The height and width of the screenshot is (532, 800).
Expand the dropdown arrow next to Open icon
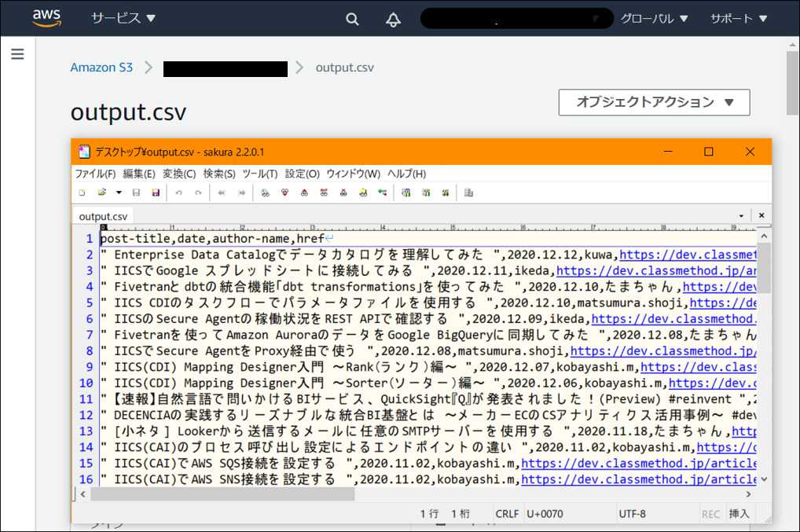(x=118, y=193)
